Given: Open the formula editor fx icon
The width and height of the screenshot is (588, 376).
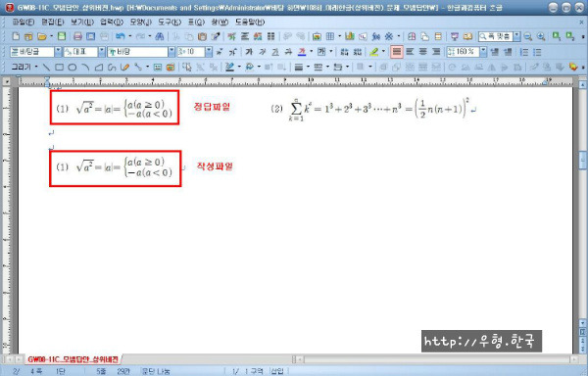Looking at the screenshot, I should [375, 36].
